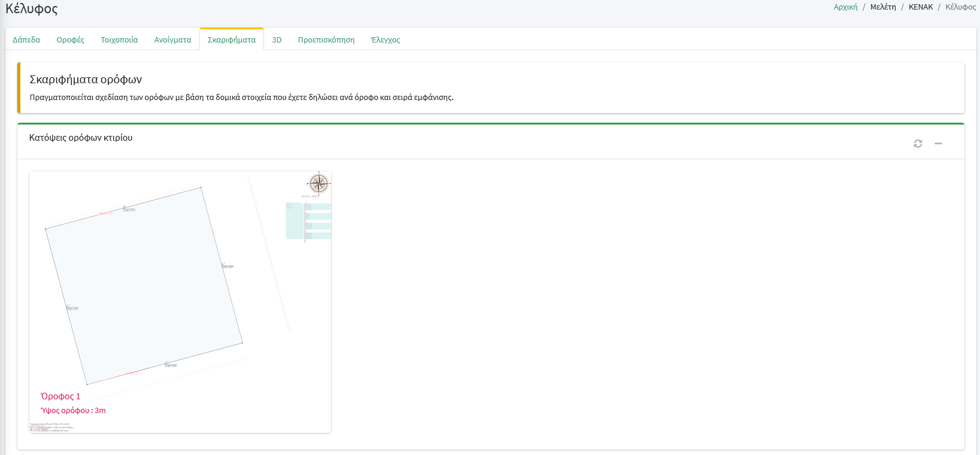Screen dimensions: 980x455
Task: Select the Ανοίγματα tab
Action: pos(172,40)
